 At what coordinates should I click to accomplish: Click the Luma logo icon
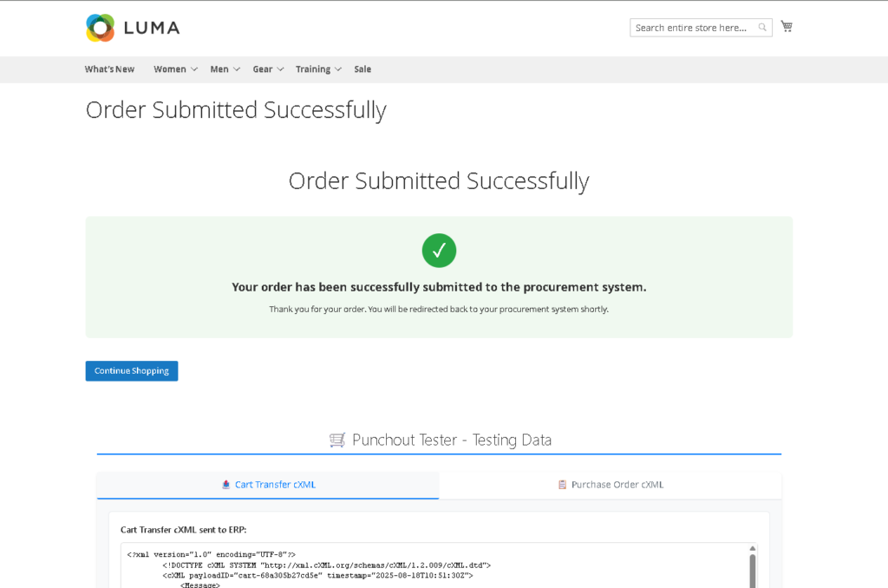100,28
